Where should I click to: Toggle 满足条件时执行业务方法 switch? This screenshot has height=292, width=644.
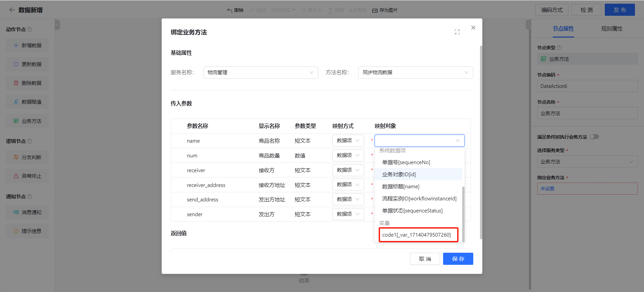(595, 137)
